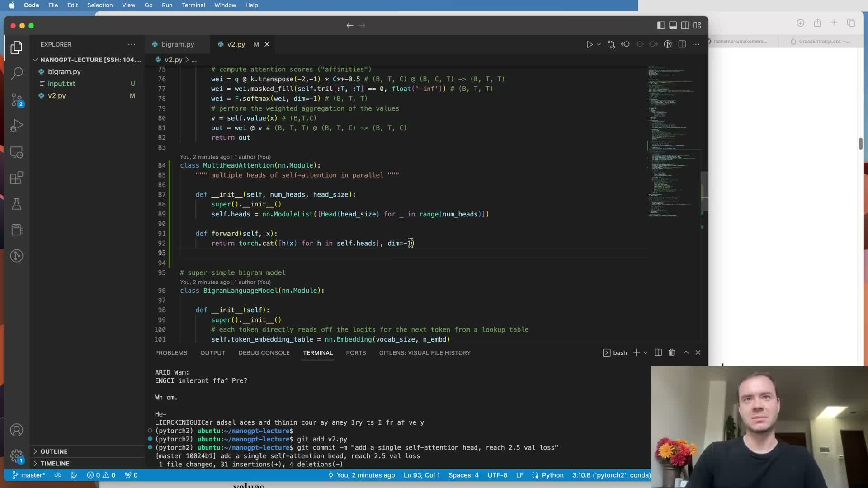Expand the TIMELINE section
Viewport: 868px width, 488px height.
(55, 463)
